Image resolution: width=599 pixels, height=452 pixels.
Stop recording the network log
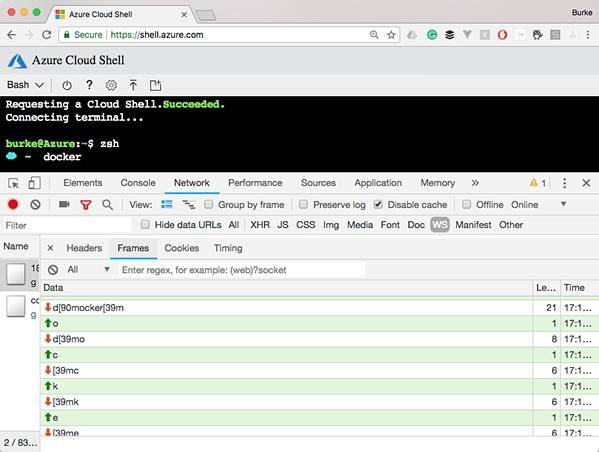tap(13, 205)
